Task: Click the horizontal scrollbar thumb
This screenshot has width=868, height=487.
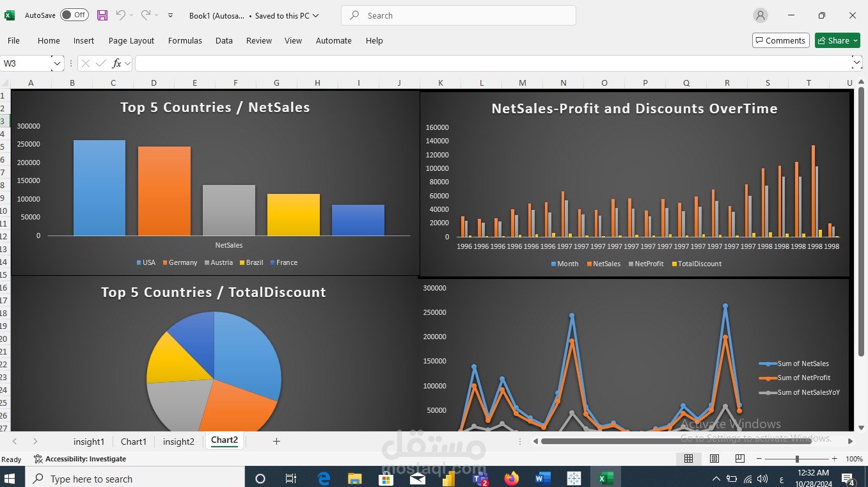Action: (675, 441)
